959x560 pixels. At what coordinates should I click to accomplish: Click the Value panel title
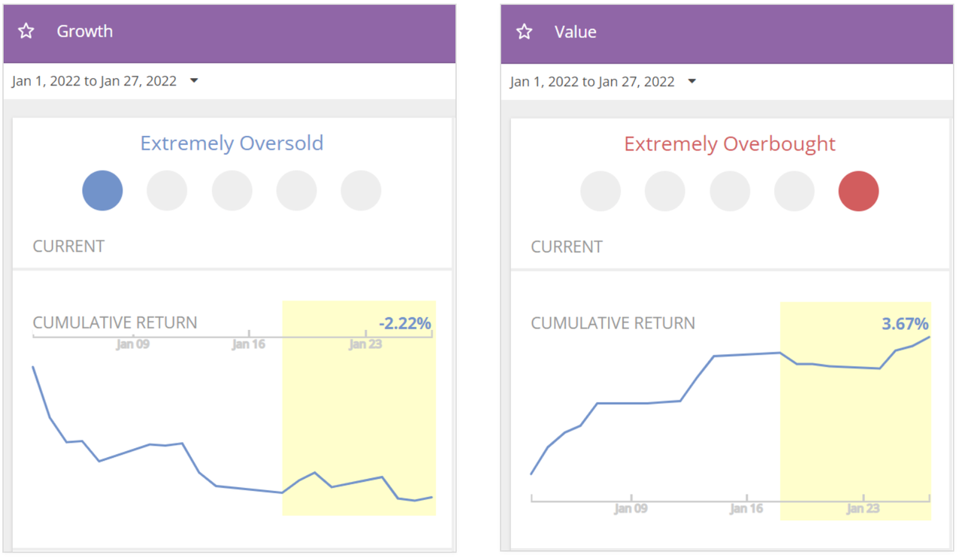(x=576, y=32)
